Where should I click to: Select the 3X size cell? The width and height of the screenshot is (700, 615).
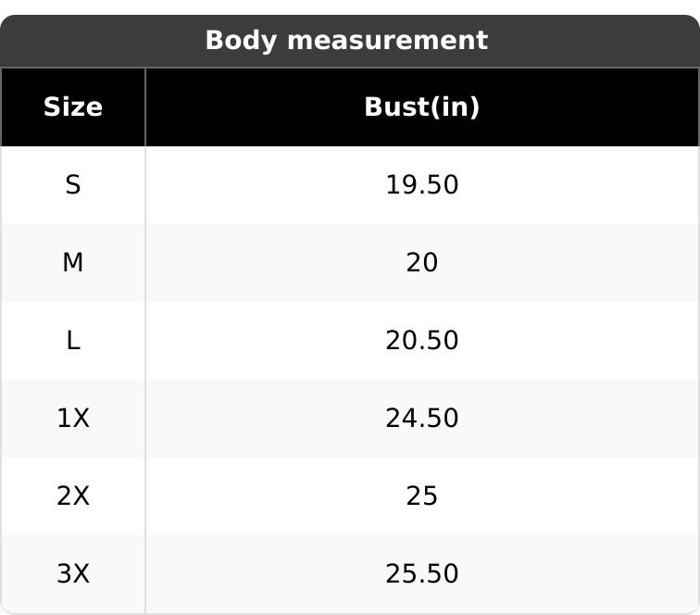point(72,574)
